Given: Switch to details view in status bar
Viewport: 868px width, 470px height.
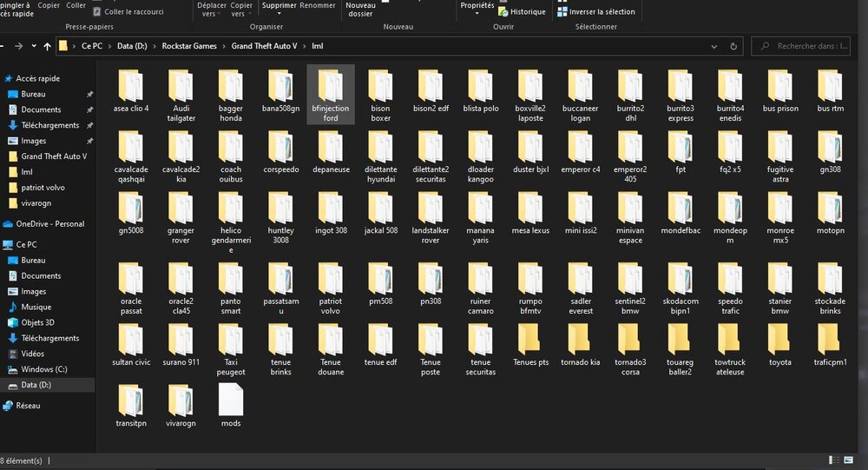Looking at the screenshot, I should pos(833,460).
